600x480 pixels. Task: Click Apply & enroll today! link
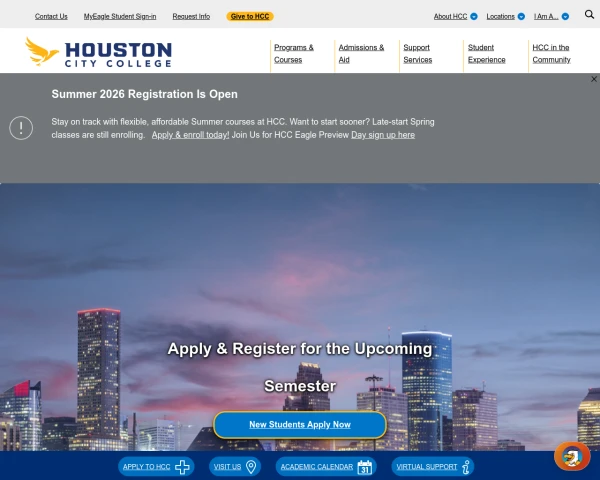191,135
